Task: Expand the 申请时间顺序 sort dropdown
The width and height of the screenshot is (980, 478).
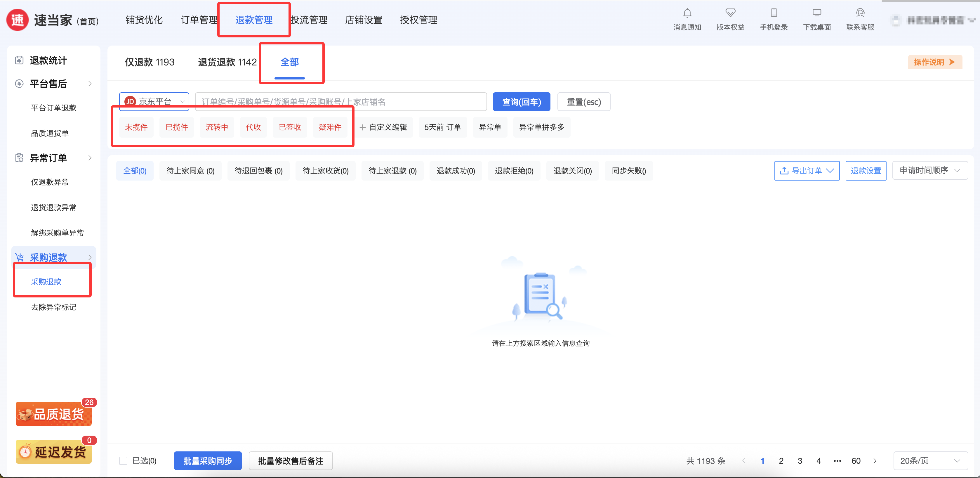Action: pyautogui.click(x=929, y=171)
